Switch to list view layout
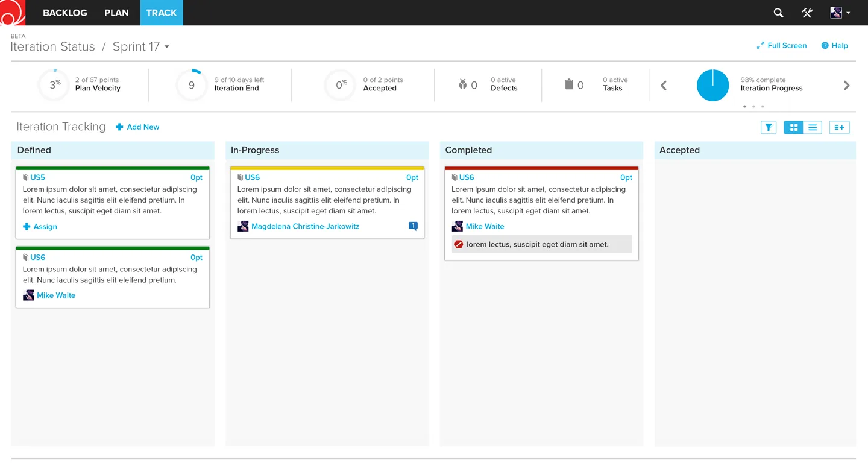The height and width of the screenshot is (474, 868). coord(813,127)
